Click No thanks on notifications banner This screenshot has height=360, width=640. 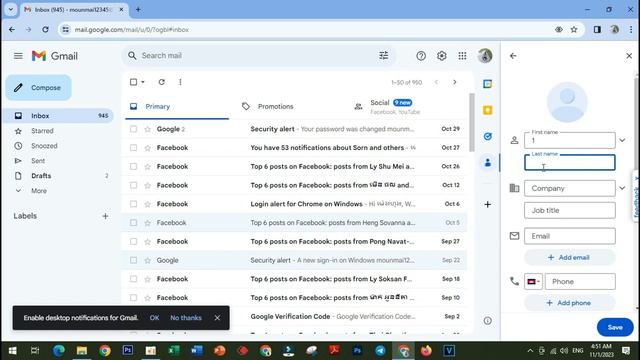point(186,318)
